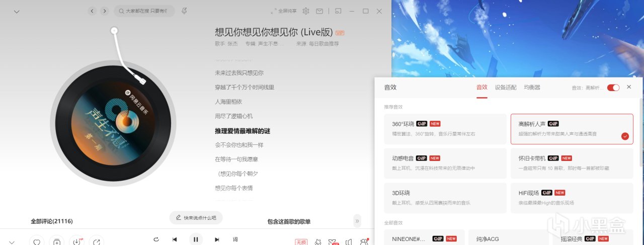Change the loop playback mode icon

click(x=156, y=239)
